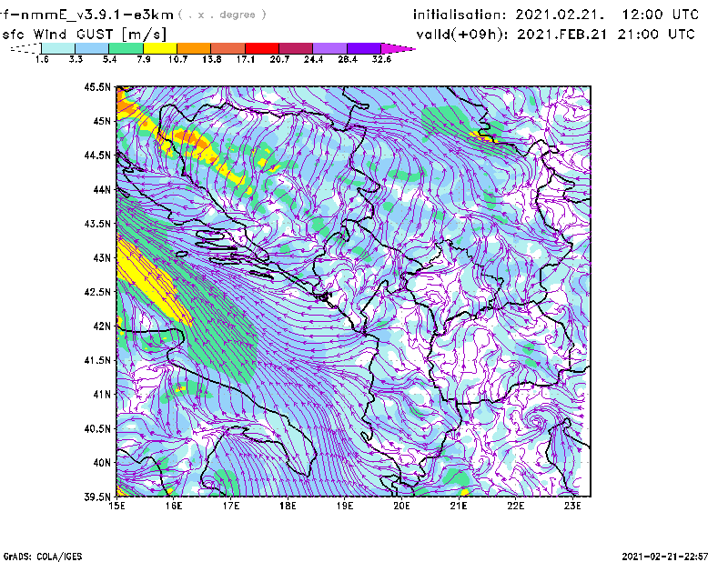Click the legend value 24.4
This screenshot has height=562, width=728.
click(x=313, y=59)
